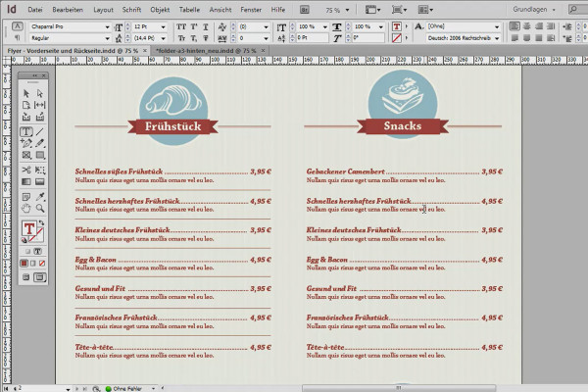Open the [Ohne] character style dropdown

[x=497, y=26]
